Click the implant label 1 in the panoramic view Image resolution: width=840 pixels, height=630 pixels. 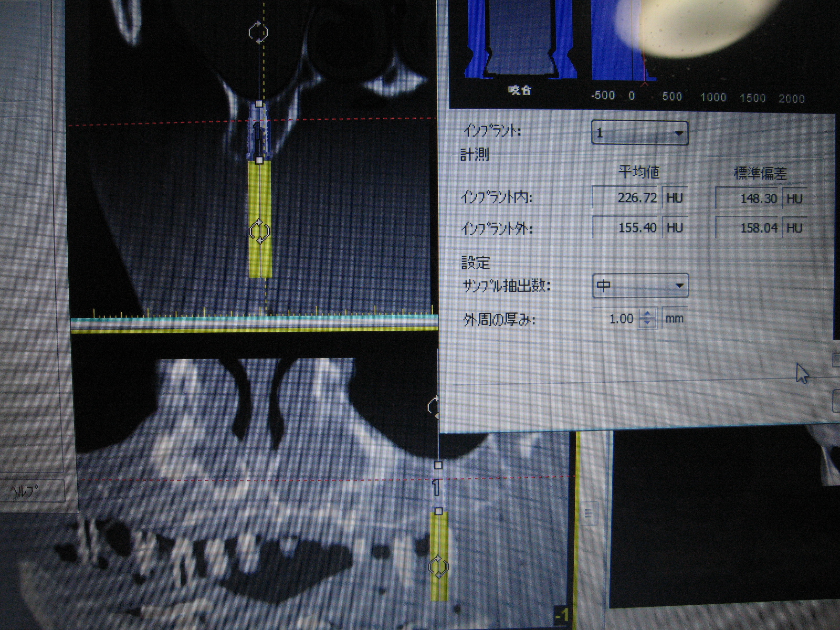(436, 487)
